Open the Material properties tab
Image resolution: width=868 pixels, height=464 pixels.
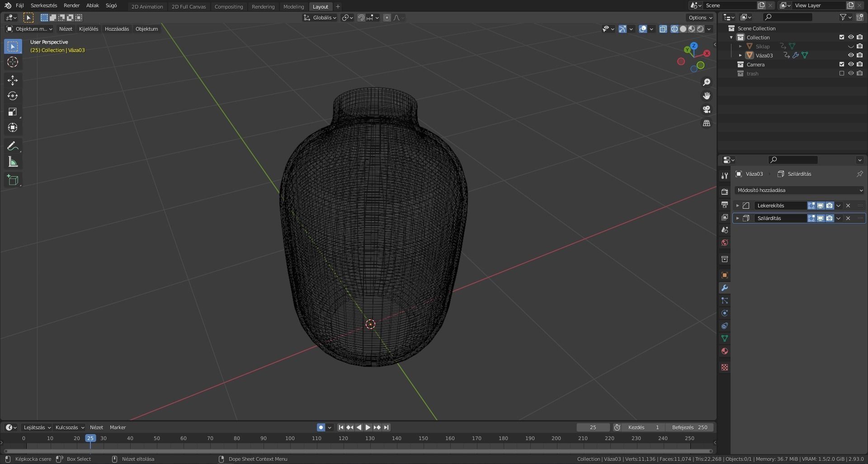725,351
